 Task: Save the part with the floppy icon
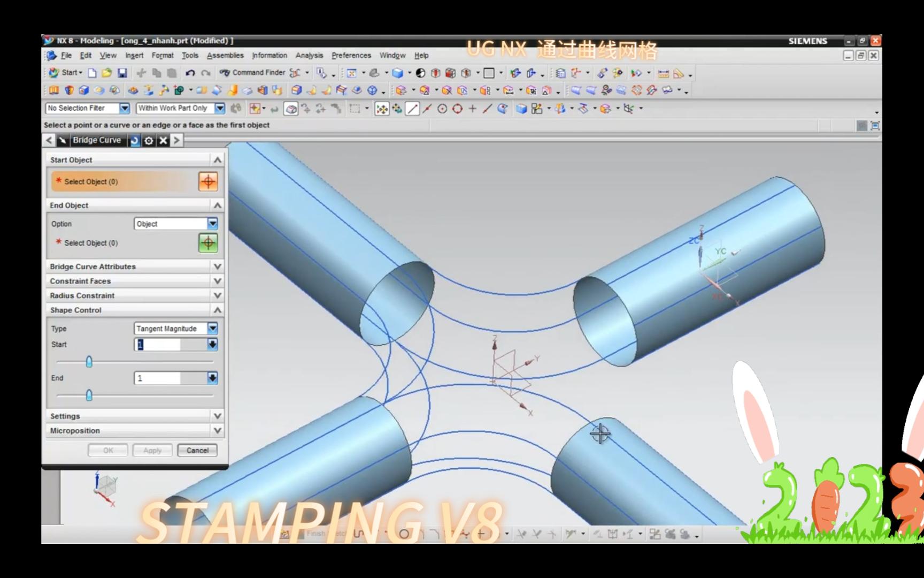tap(122, 73)
